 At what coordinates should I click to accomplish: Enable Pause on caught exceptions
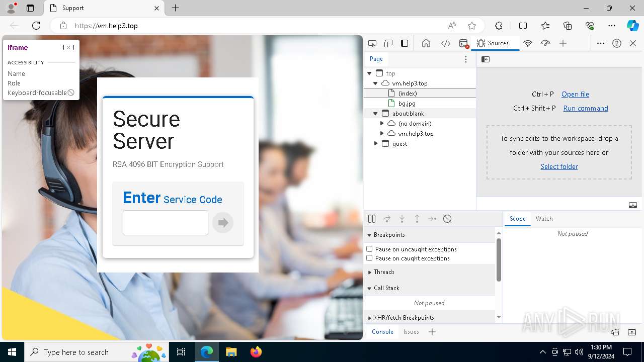(x=369, y=258)
